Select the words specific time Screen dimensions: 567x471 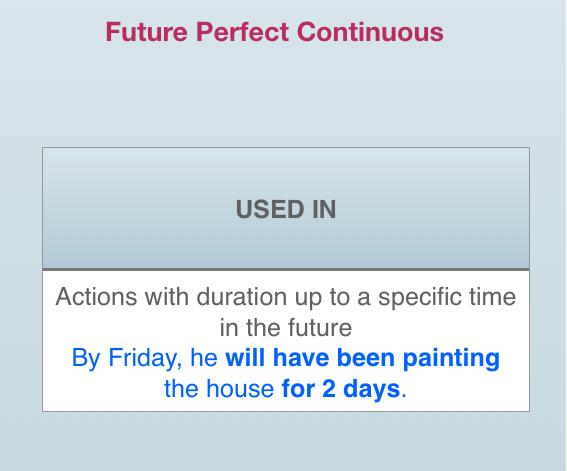coord(447,297)
